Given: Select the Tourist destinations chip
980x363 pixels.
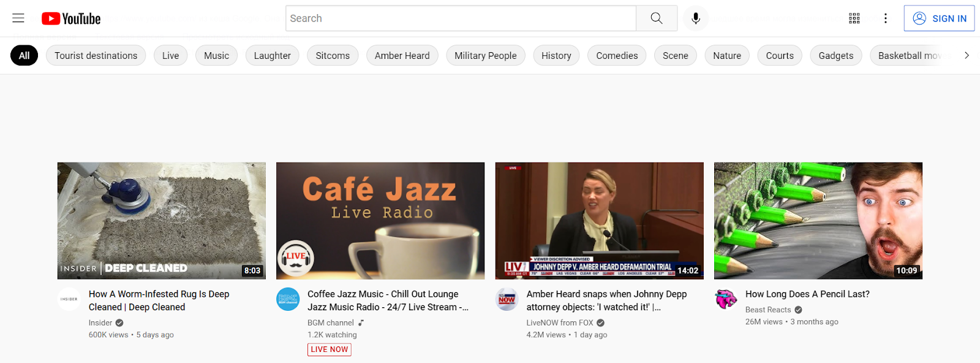Looking at the screenshot, I should pos(96,55).
